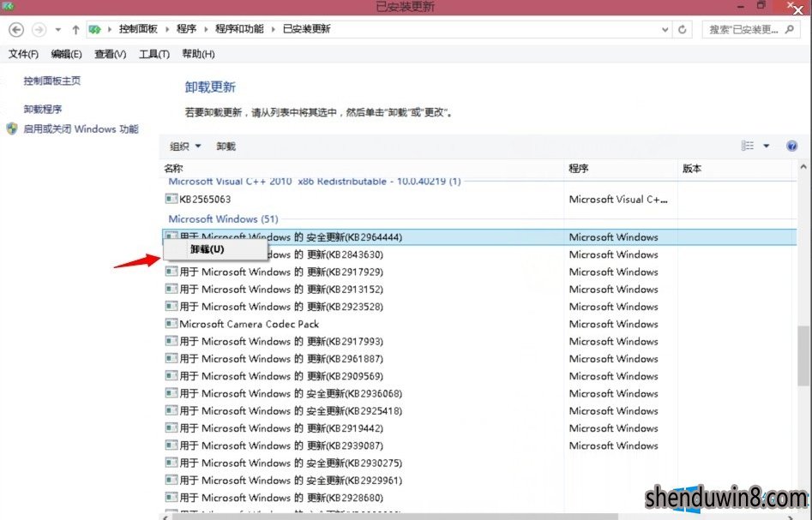Select 程序 breadcrumb in address bar
The image size is (812, 520).
[186, 29]
